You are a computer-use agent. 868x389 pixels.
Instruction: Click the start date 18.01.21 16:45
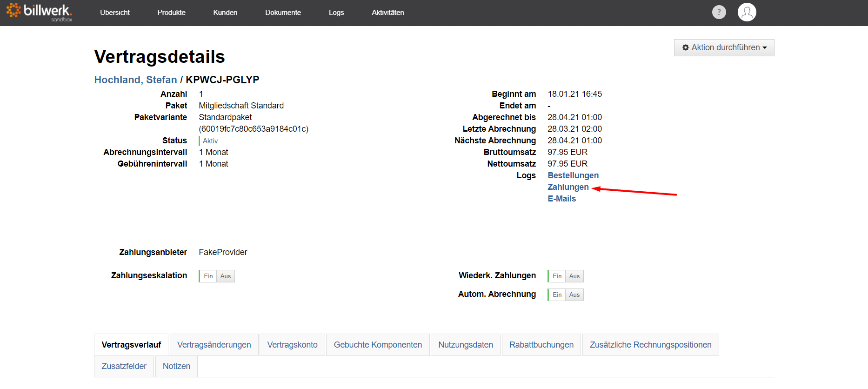[574, 94]
